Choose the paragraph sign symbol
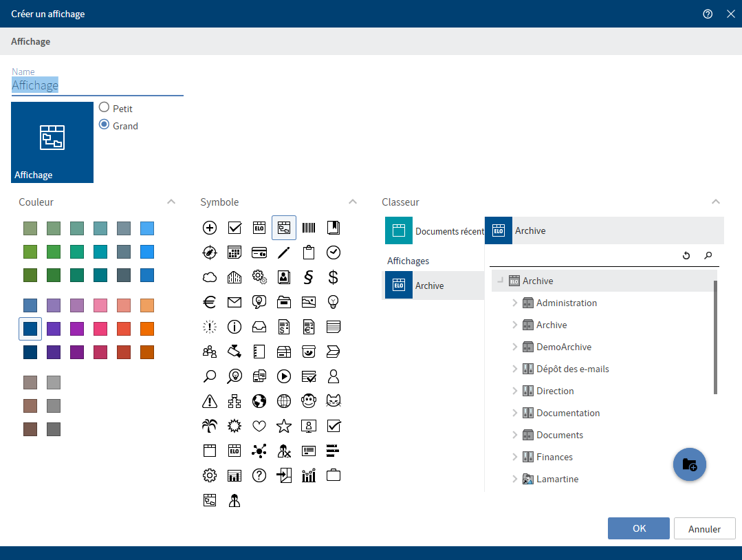Viewport: 742px width, 560px height. 309,277
